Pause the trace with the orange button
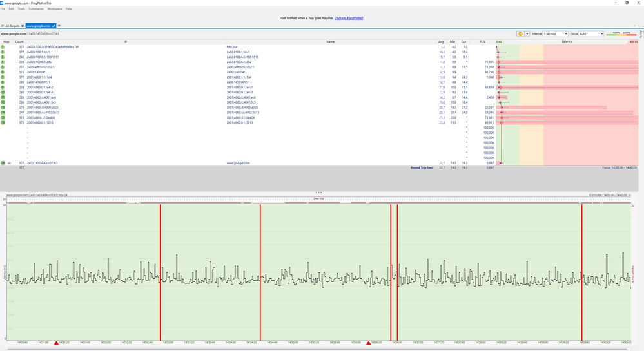 (x=520, y=33)
